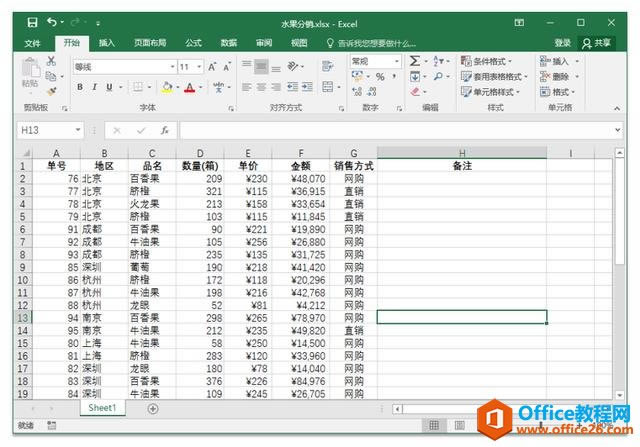Screen dimensions: 640x447
Task: Click the Copy icon in clipboard group
Action: coord(51,76)
